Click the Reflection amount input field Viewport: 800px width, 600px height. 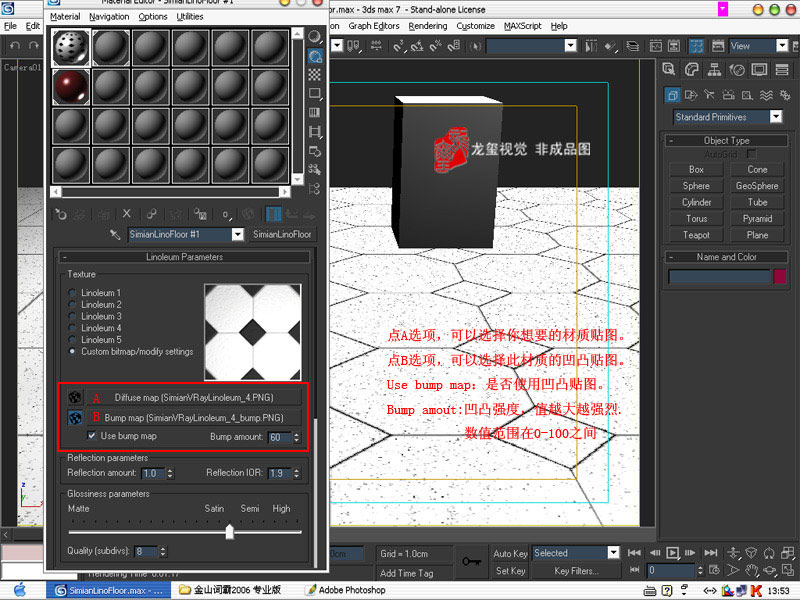pyautogui.click(x=153, y=473)
